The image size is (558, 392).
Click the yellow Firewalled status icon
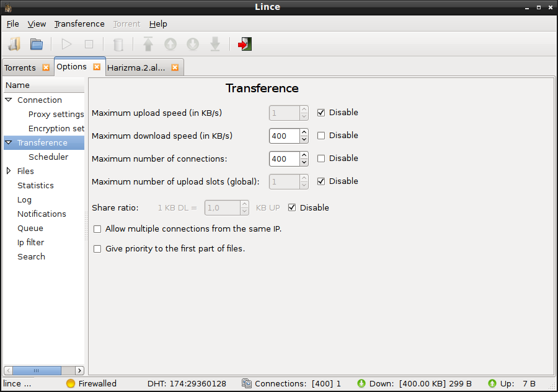pos(71,383)
